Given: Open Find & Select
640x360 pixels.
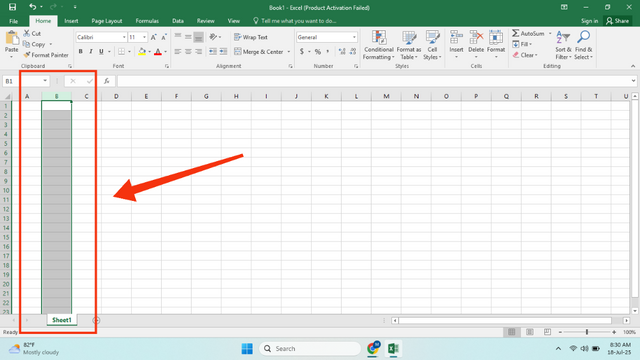Looking at the screenshot, I should tap(583, 45).
